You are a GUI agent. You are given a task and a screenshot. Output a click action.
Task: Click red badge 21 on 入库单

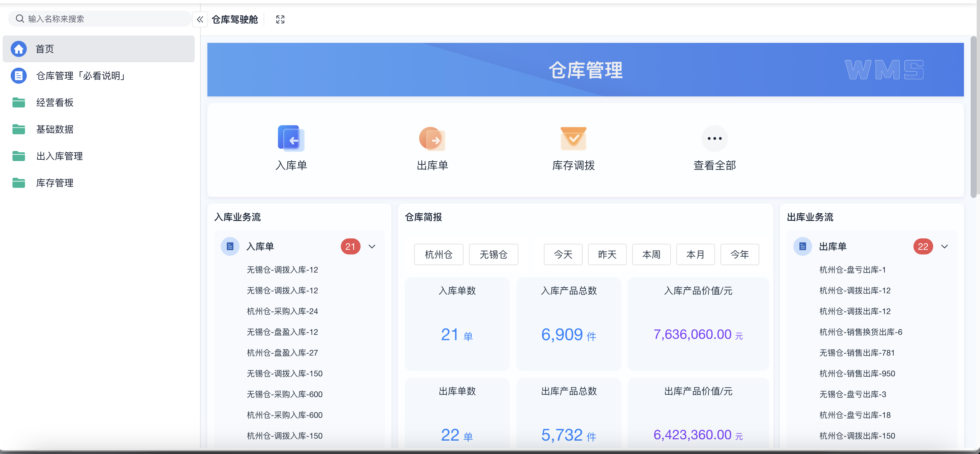pyautogui.click(x=351, y=246)
